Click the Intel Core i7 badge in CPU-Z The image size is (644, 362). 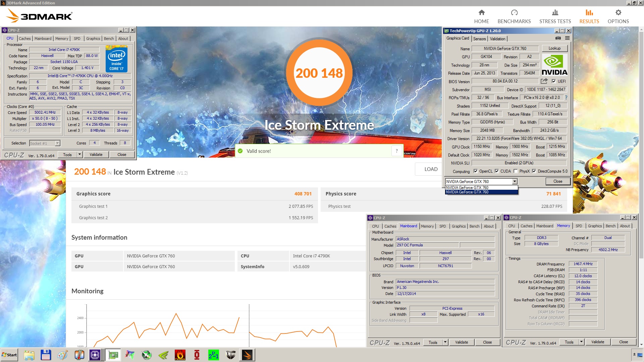click(116, 59)
